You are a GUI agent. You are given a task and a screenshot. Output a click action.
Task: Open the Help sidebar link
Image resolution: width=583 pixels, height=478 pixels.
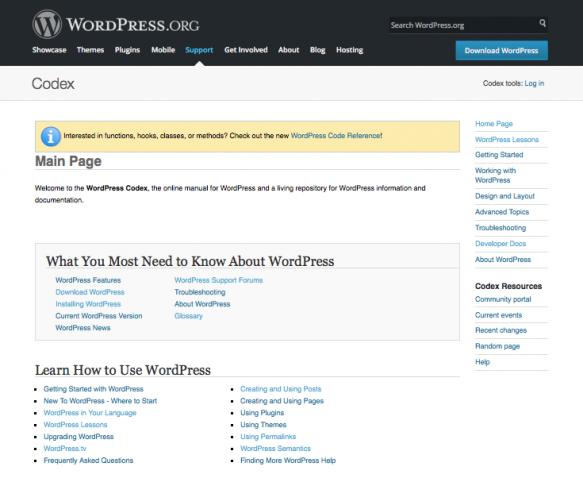(482, 362)
